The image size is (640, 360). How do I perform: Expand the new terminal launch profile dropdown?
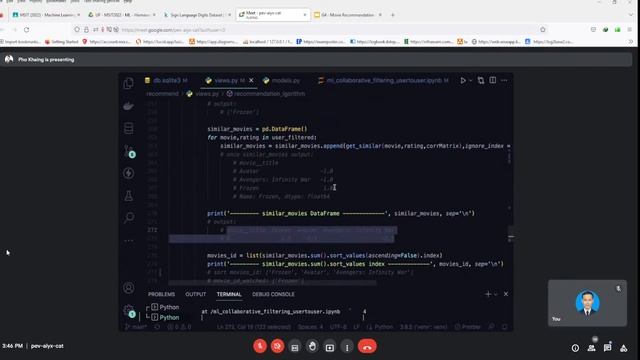pos(496,294)
